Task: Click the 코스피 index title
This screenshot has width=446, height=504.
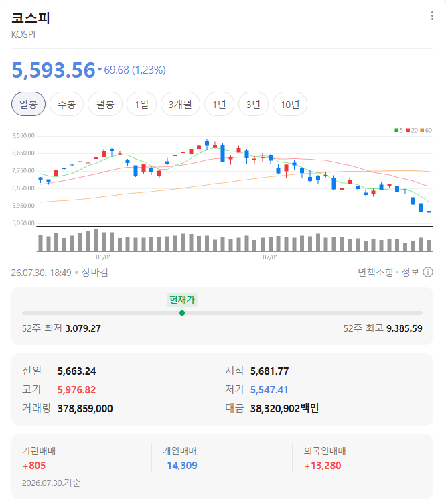Action: pos(31,18)
